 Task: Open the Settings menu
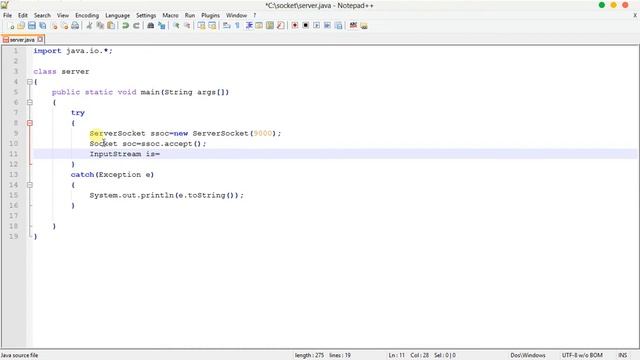tap(146, 16)
